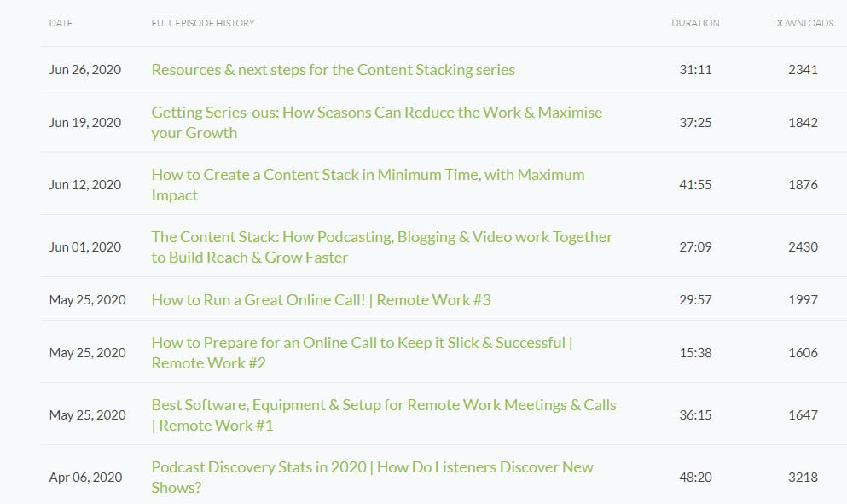Open "Resources & next steps for the Content Stacking series"
The height and width of the screenshot is (504, 847).
coord(333,69)
